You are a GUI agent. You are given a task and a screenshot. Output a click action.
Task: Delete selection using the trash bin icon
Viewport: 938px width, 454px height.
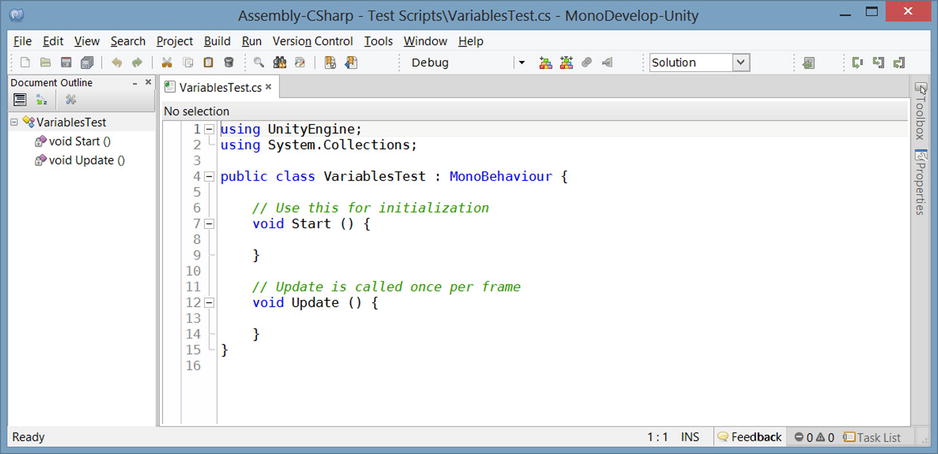point(229,62)
